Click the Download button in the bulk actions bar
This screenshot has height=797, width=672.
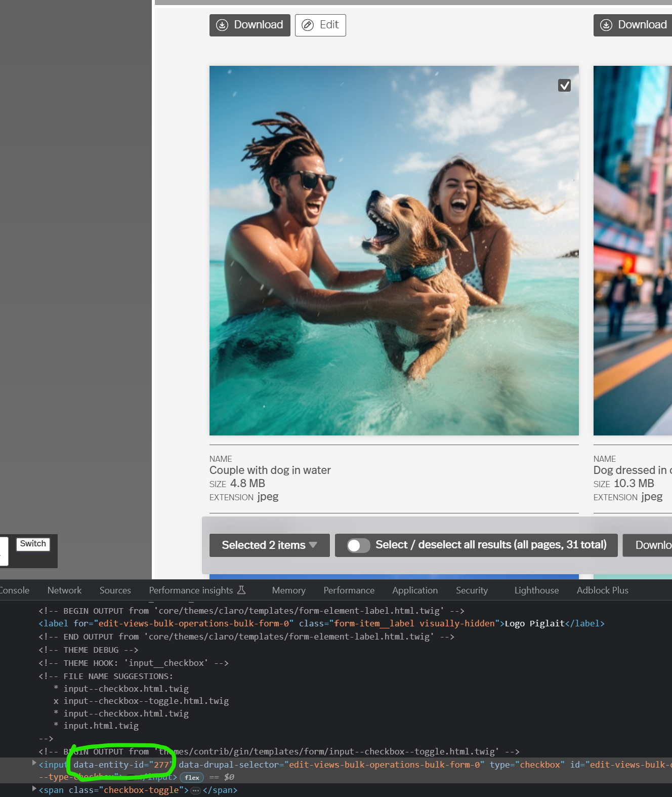[650, 545]
